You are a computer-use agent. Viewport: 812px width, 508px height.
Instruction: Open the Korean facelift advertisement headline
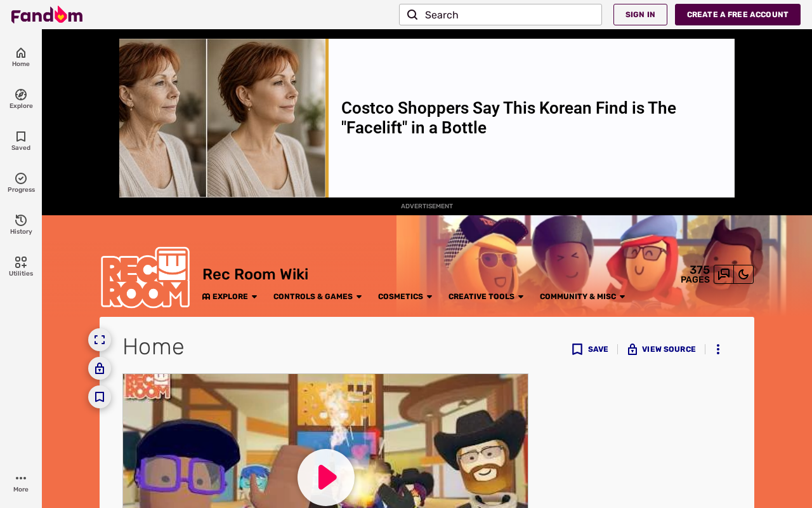click(x=509, y=118)
